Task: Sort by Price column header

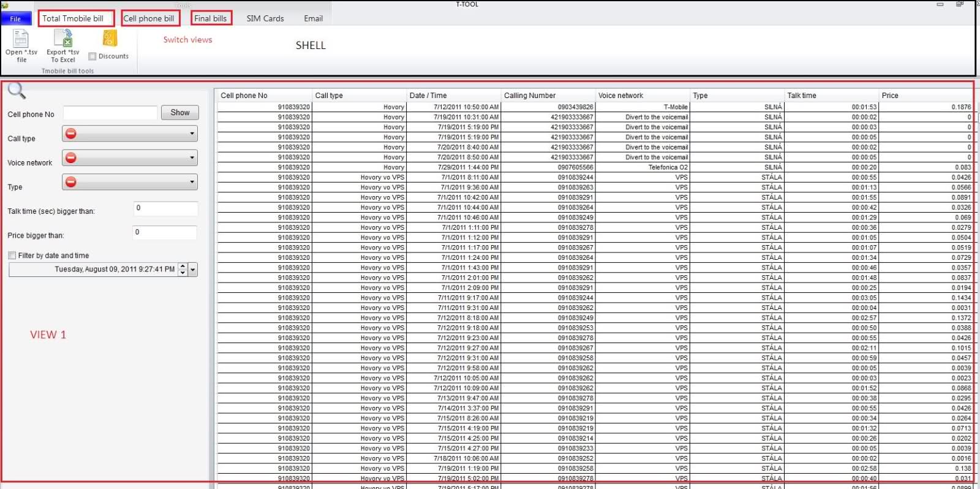Action: point(925,96)
